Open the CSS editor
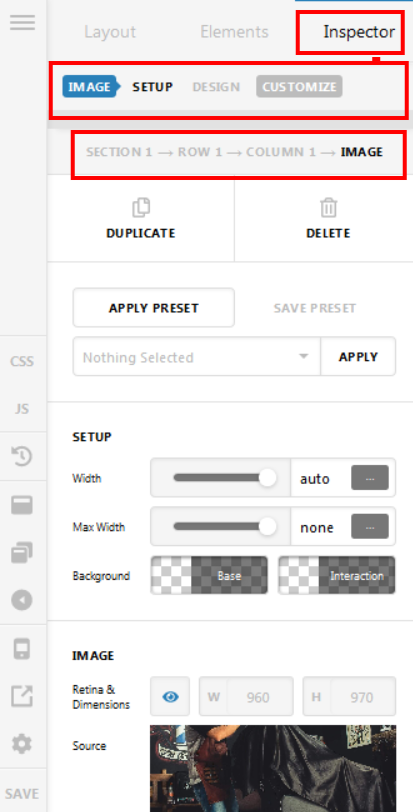 tap(22, 361)
